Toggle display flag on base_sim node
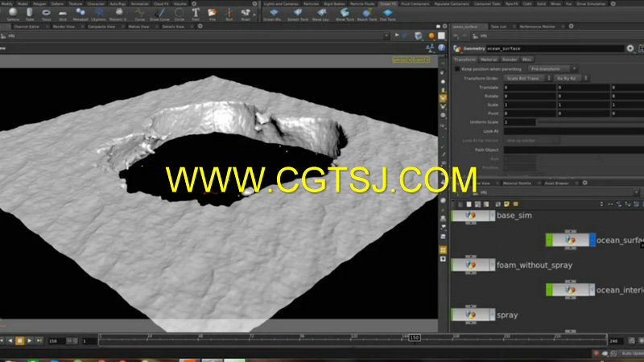Image resolution: width=644 pixels, height=362 pixels. click(492, 216)
